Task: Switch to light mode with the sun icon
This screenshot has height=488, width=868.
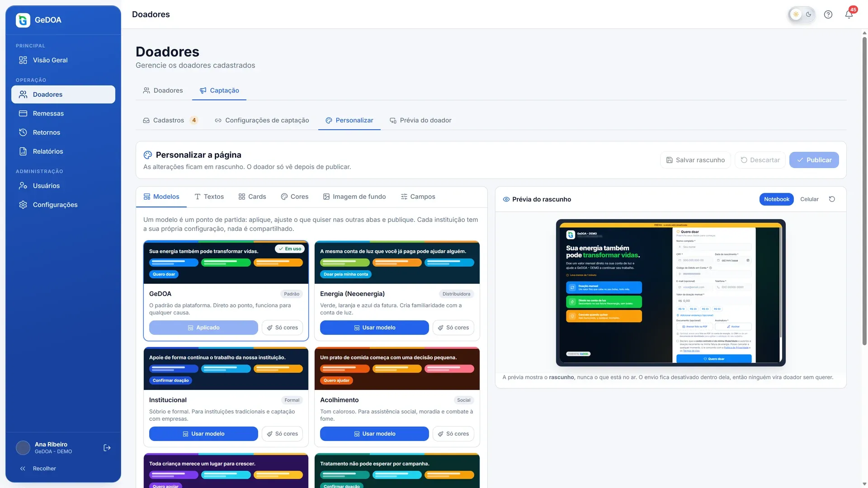Action: tap(796, 14)
